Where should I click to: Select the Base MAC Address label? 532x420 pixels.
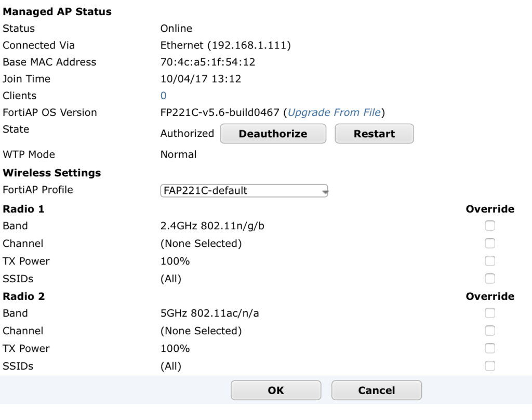(x=49, y=62)
